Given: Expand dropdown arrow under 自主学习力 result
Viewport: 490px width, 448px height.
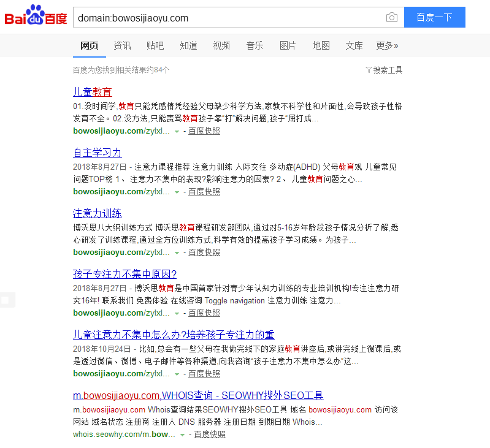Looking at the screenshot, I should (177, 192).
